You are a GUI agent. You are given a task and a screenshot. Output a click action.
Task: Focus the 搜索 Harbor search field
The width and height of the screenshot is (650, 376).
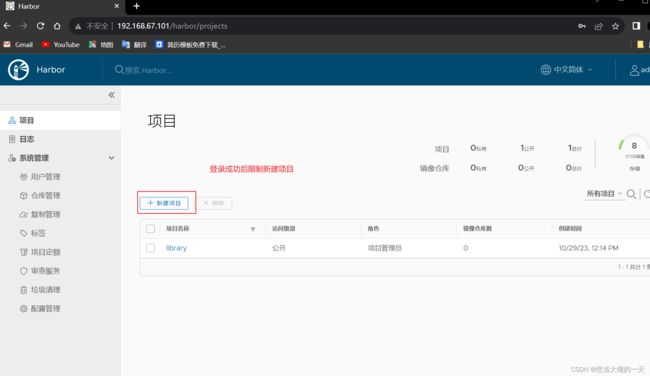148,70
